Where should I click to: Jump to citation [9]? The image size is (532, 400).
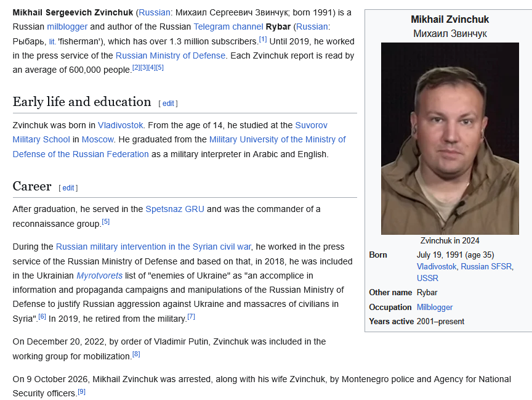point(81,392)
